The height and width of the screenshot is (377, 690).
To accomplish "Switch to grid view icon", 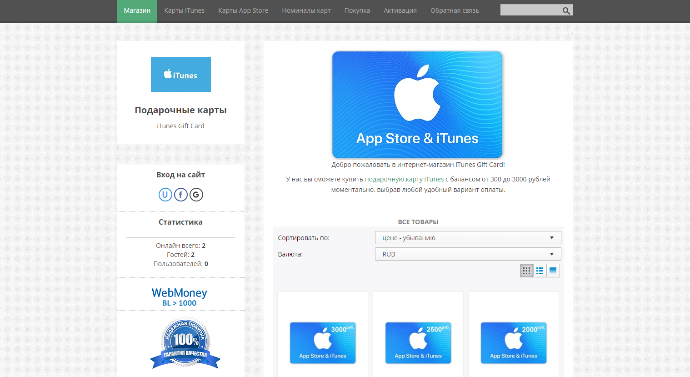I will point(527,271).
